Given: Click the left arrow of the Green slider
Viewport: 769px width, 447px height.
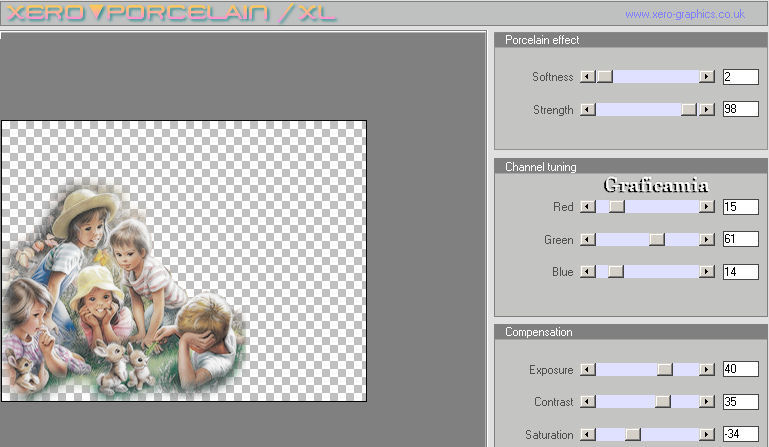Looking at the screenshot, I should click(x=588, y=239).
